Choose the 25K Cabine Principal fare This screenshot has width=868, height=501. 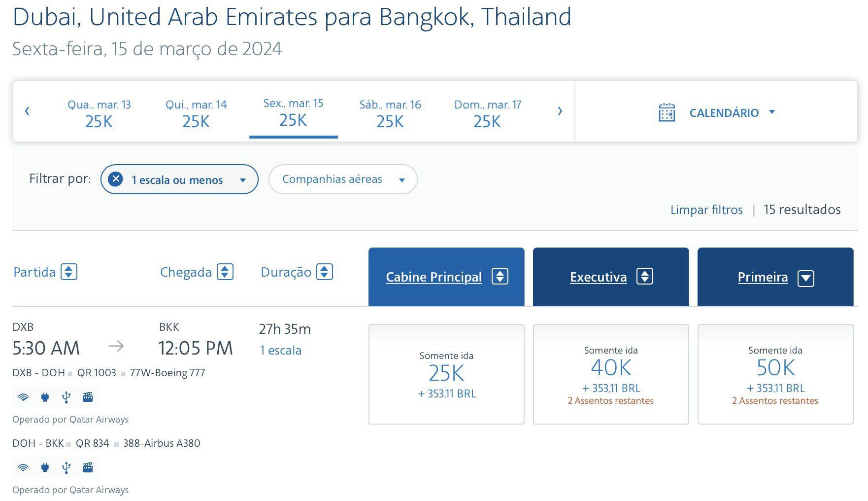[446, 374]
